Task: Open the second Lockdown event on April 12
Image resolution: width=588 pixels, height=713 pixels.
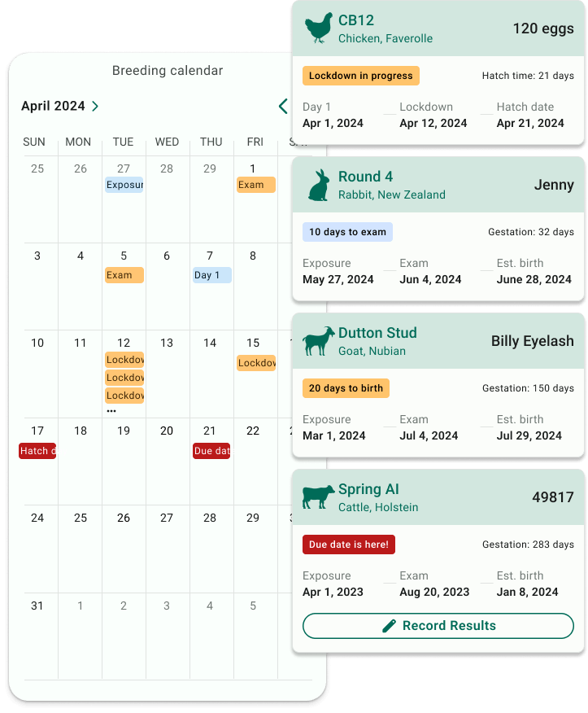Action: pos(124,378)
